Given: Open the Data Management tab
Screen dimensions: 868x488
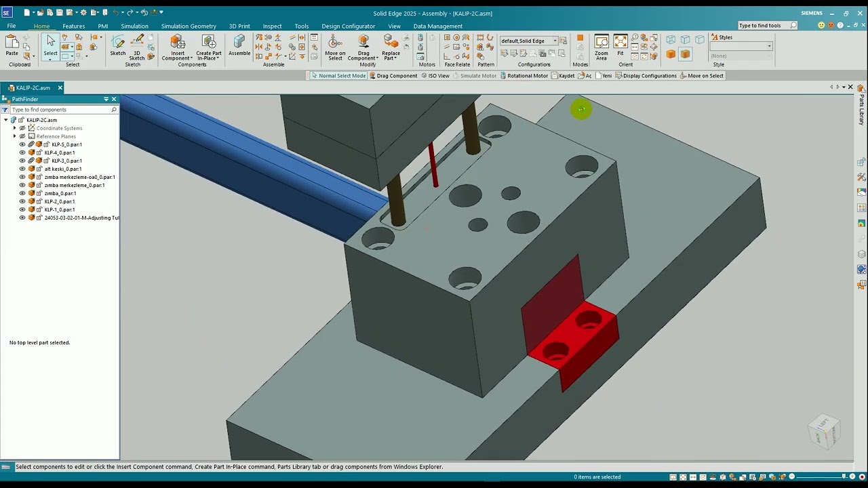Looking at the screenshot, I should [438, 26].
